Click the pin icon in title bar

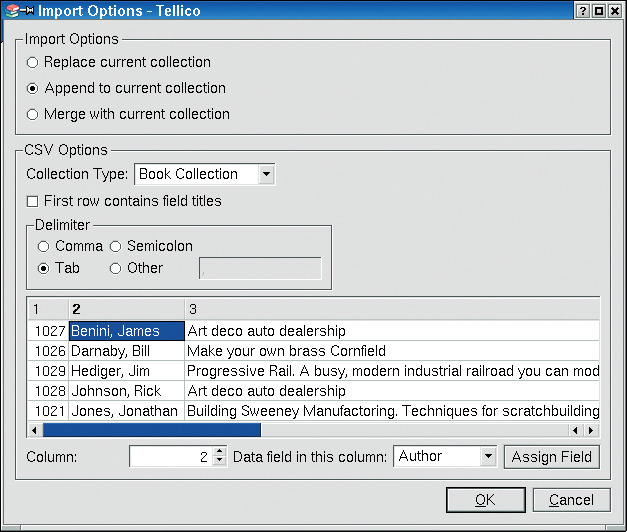[x=27, y=11]
